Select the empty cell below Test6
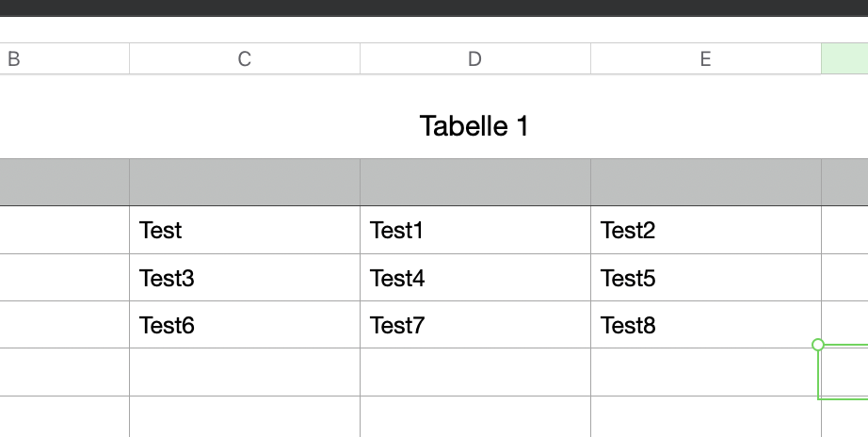 [244, 372]
